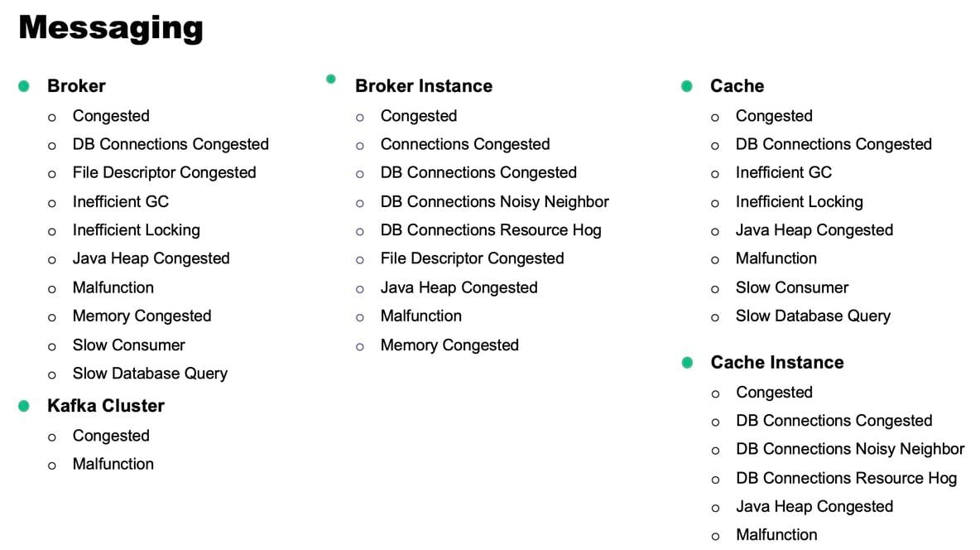Select the Kafka Cluster heading

106,406
